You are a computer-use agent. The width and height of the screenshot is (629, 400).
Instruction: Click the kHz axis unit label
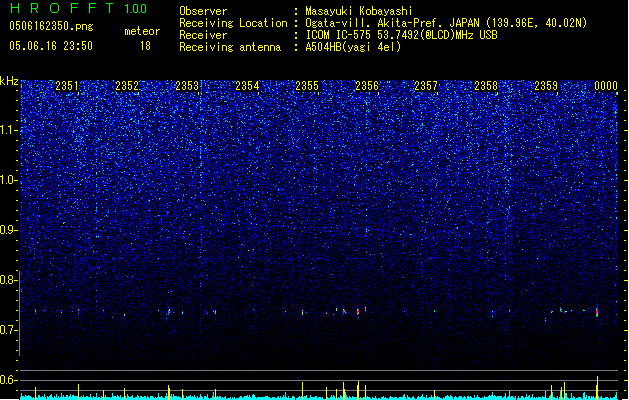point(9,81)
